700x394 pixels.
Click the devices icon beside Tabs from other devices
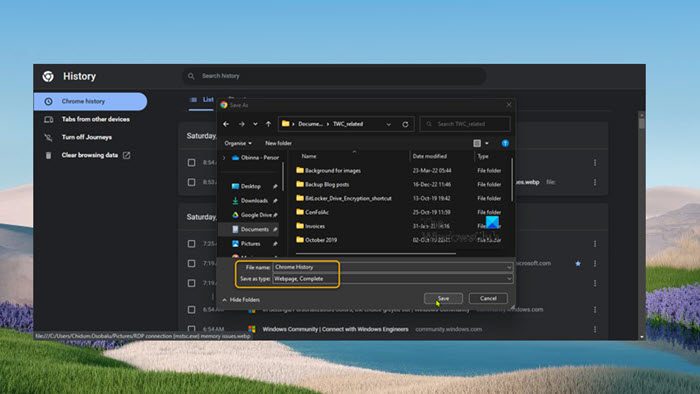pyautogui.click(x=48, y=119)
